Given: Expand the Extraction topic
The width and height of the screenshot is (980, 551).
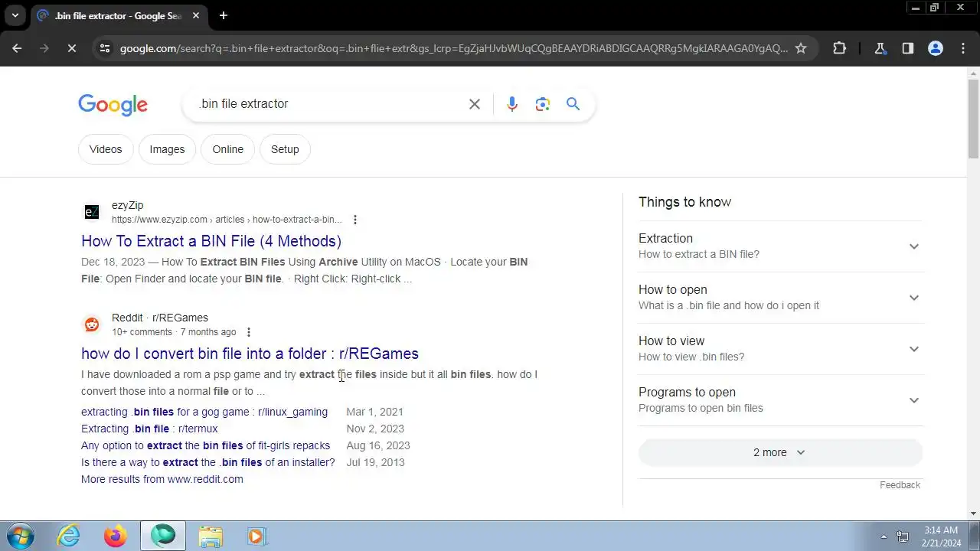Looking at the screenshot, I should tap(780, 246).
